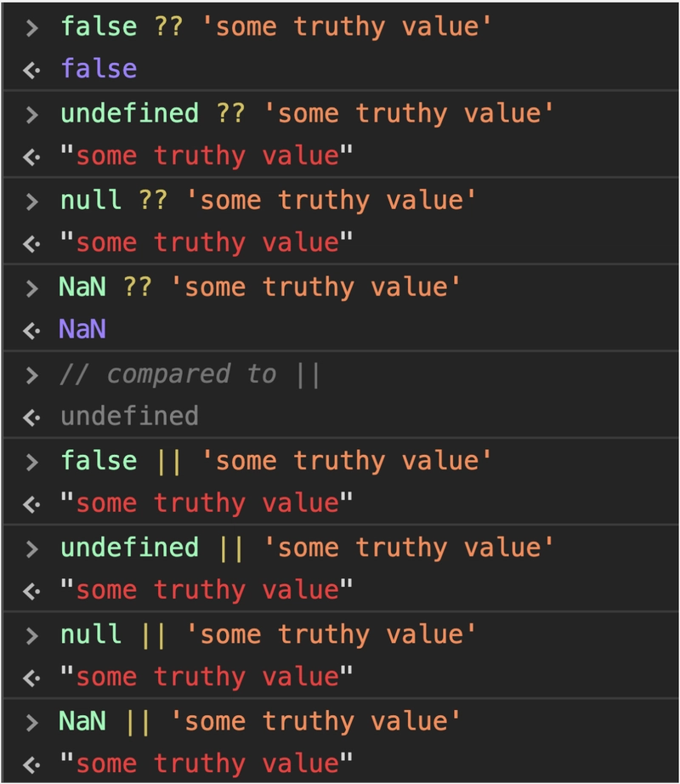680x784 pixels.
Task: Click input chevron beside NaN || expression
Action: (x=32, y=723)
